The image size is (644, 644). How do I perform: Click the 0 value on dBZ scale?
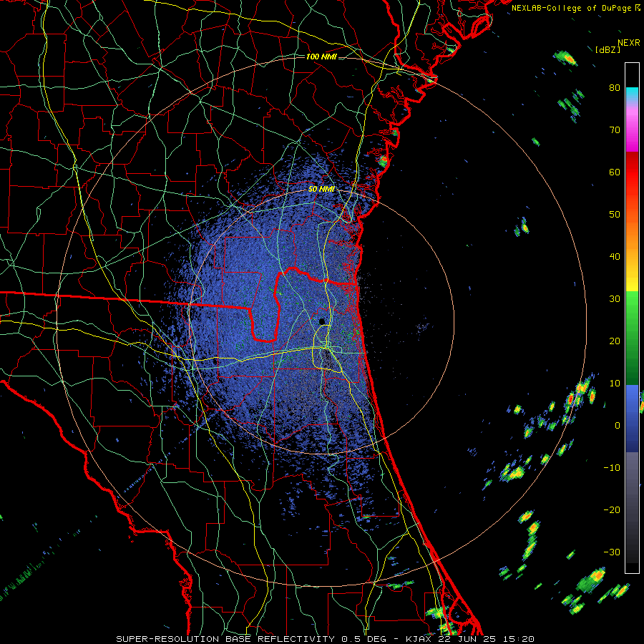(618, 426)
